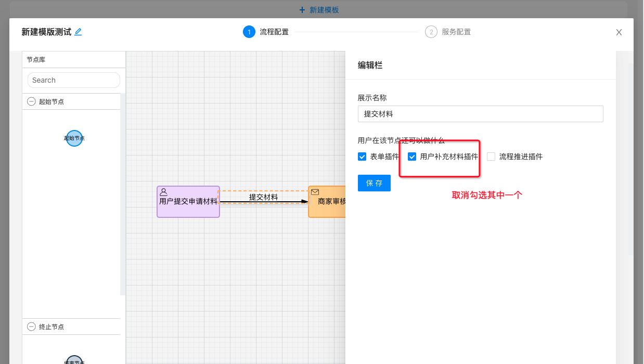
Task: Click the step 2 circle indicator
Action: [431, 32]
